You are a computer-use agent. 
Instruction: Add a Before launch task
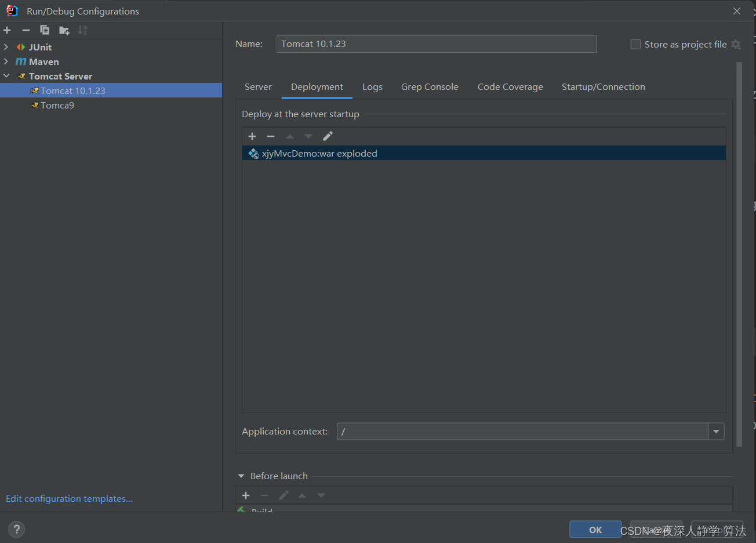click(x=246, y=495)
